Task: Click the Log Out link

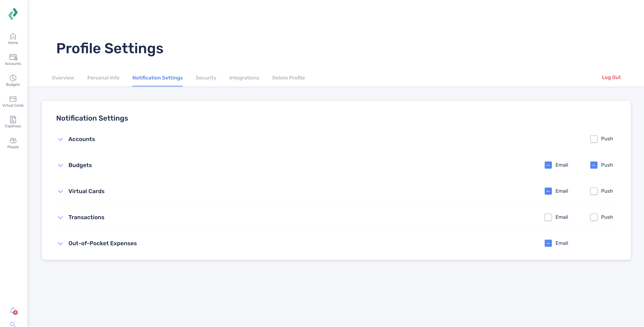Action: point(611,77)
